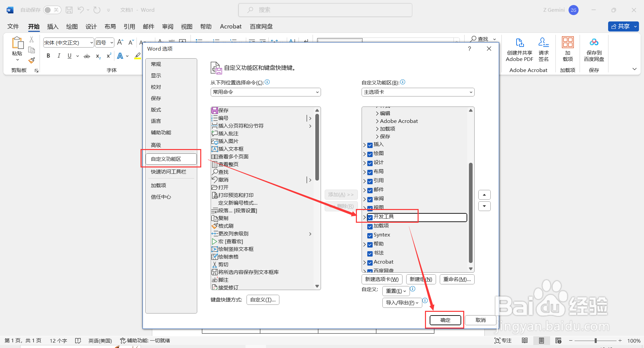Click the Subscript button
The height and width of the screenshot is (348, 644).
[98, 56]
